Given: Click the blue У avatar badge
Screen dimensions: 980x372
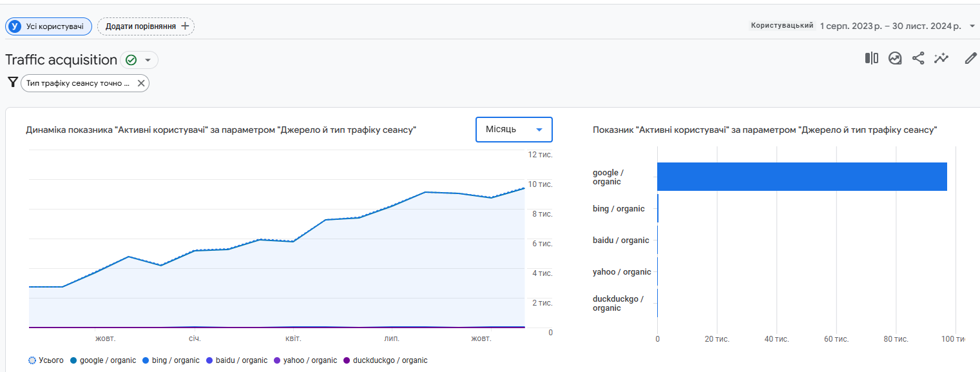Looking at the screenshot, I should pos(15,26).
